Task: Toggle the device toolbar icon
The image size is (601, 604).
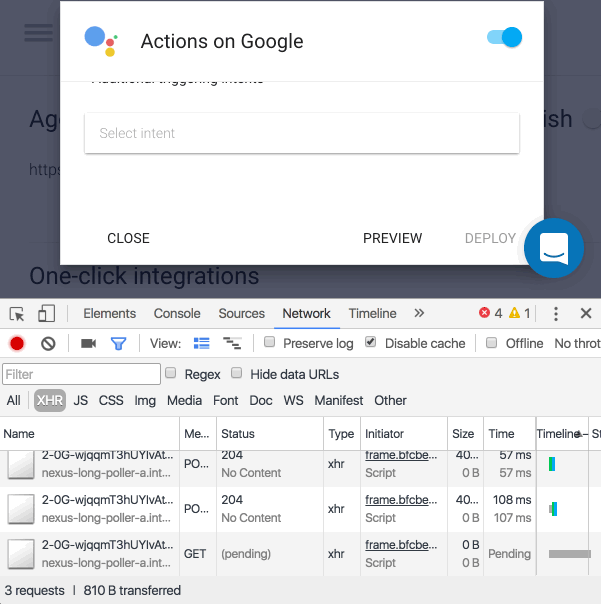Action: click(x=46, y=313)
